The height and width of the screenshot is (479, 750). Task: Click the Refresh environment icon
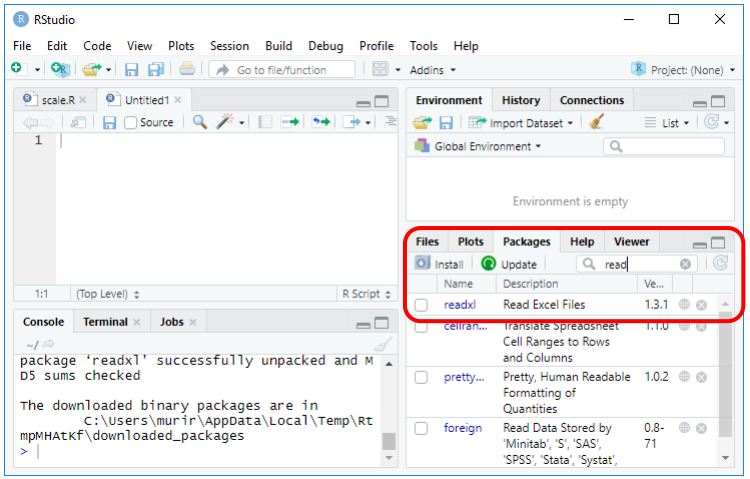coord(711,122)
